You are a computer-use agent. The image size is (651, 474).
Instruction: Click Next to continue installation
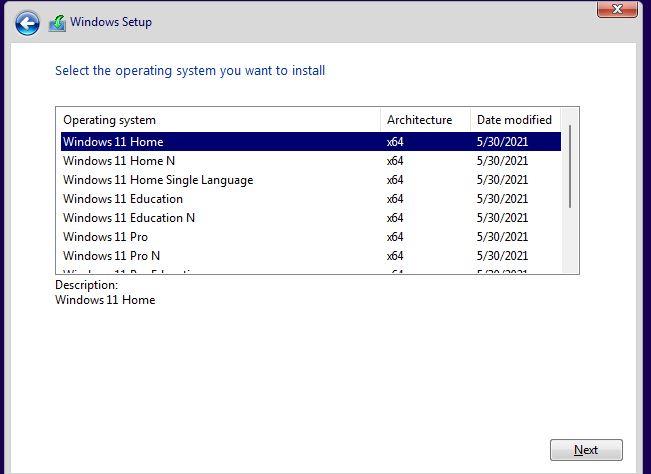tap(586, 450)
